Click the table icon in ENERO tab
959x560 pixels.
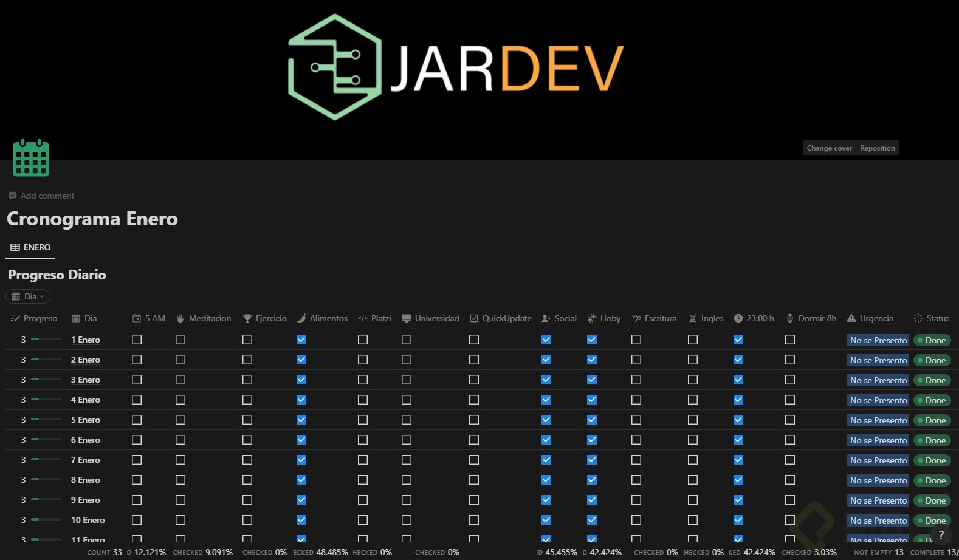15,247
